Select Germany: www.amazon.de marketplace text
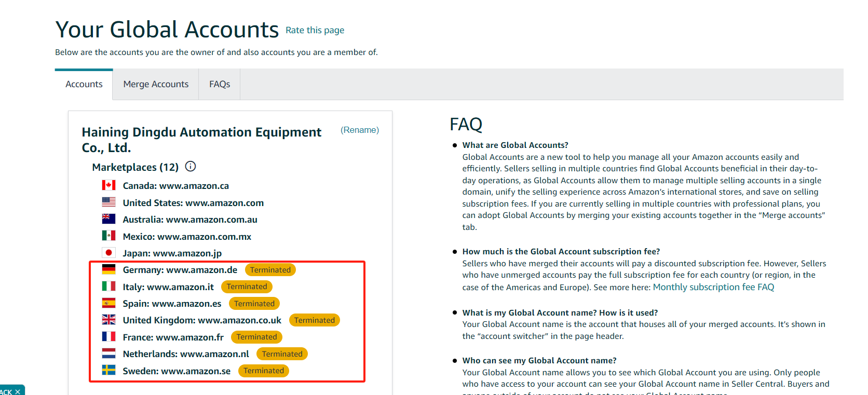This screenshot has height=395, width=868. (180, 270)
